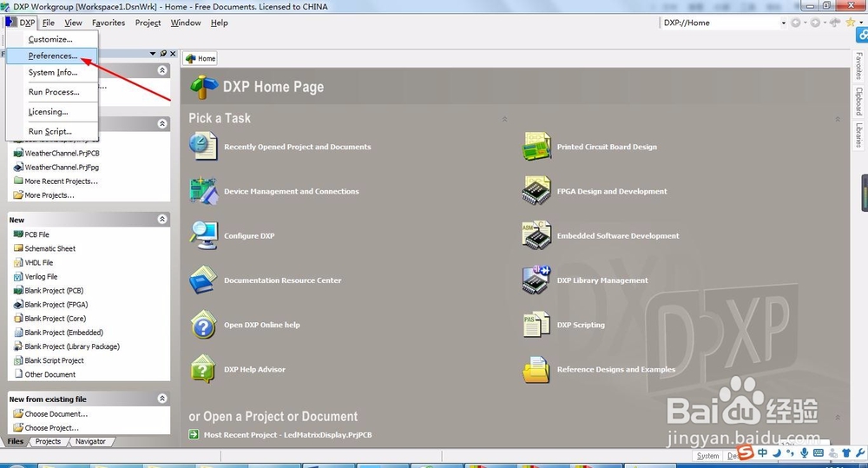Viewport: 868px width, 468px height.
Task: Switch to the Navigator panel tab
Action: [90, 441]
